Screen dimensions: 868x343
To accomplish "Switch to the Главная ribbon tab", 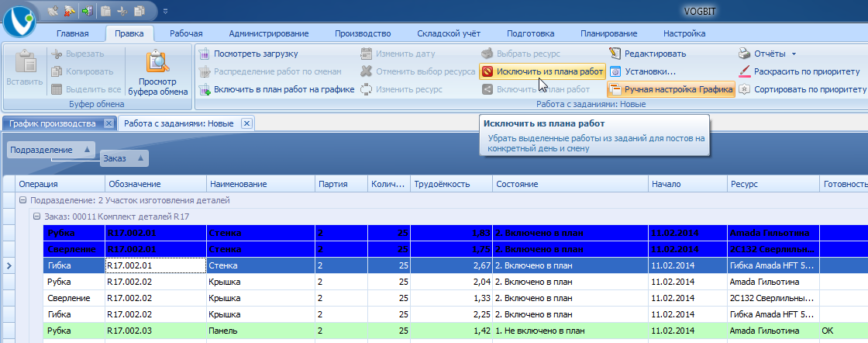I will tap(73, 33).
